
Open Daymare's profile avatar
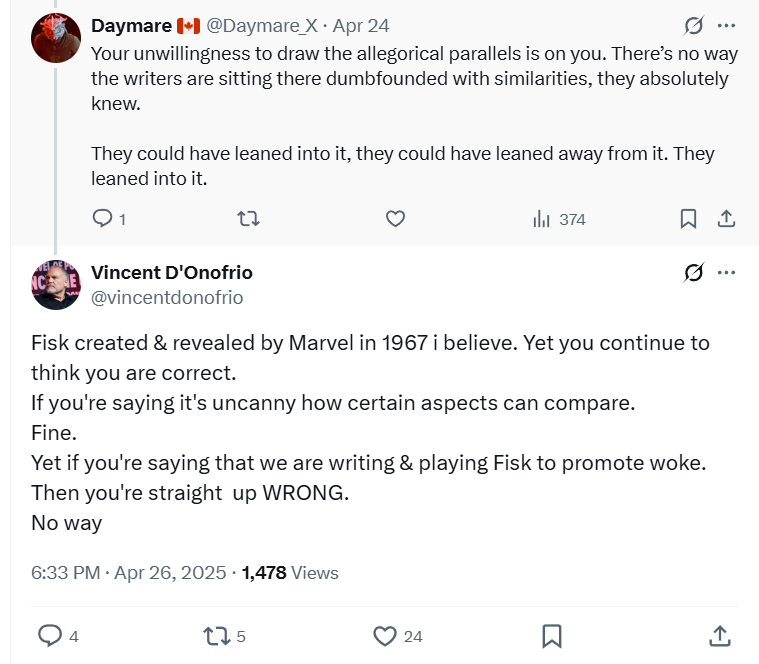56,39
